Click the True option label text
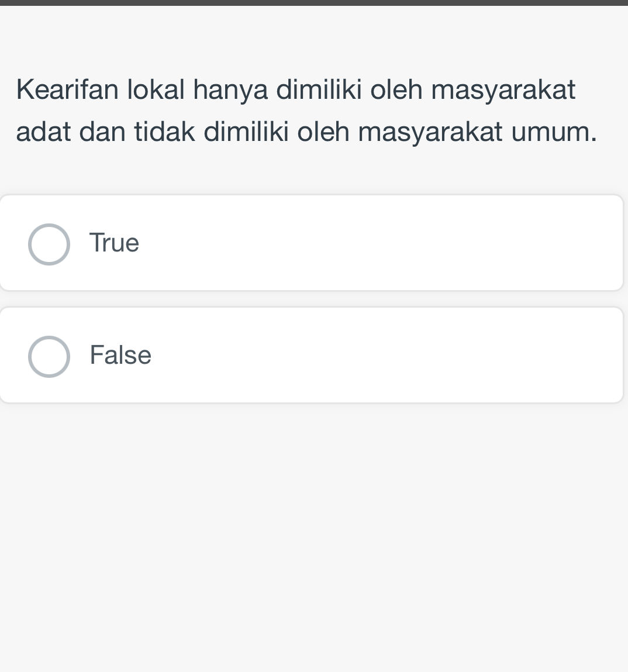The image size is (628, 672). click(114, 242)
